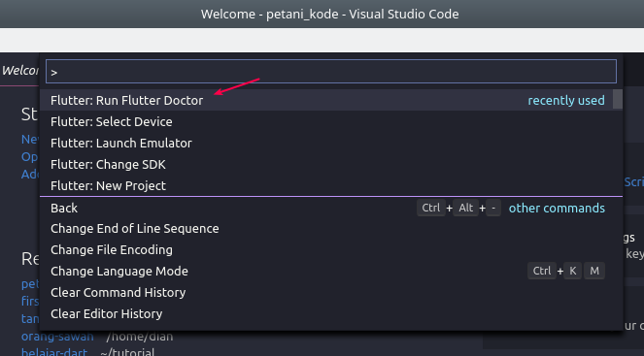644x356 pixels.
Task: Run Clear Editor History command
Action: [331, 313]
